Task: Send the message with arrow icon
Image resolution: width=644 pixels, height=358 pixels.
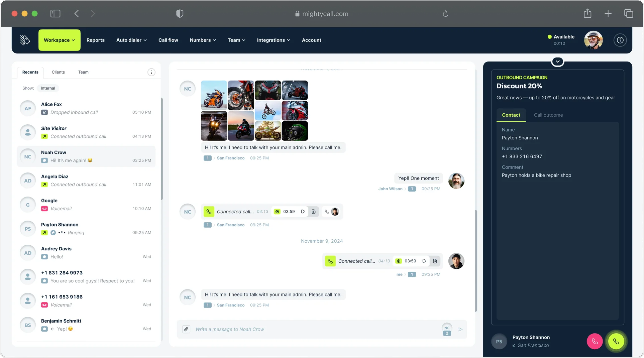Action: (x=460, y=329)
